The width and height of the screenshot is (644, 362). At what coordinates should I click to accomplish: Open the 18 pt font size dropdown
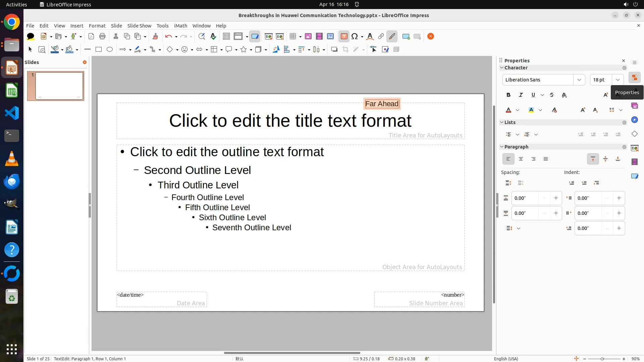click(x=618, y=80)
